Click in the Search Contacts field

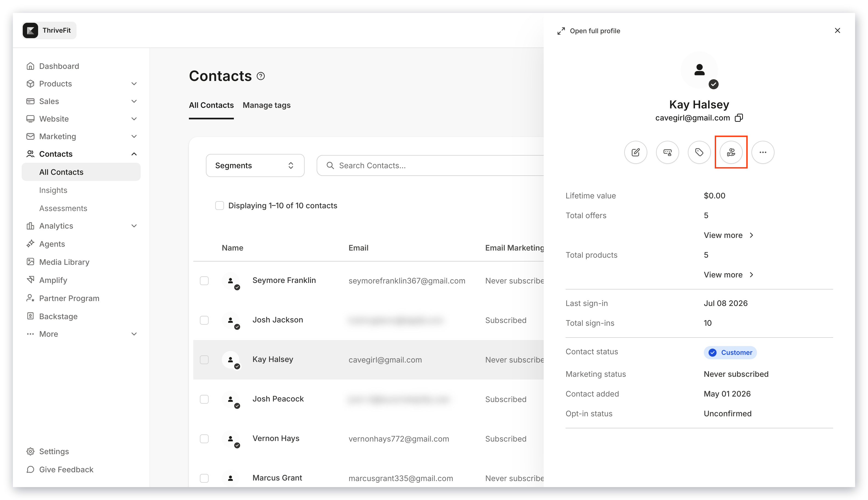(430, 165)
